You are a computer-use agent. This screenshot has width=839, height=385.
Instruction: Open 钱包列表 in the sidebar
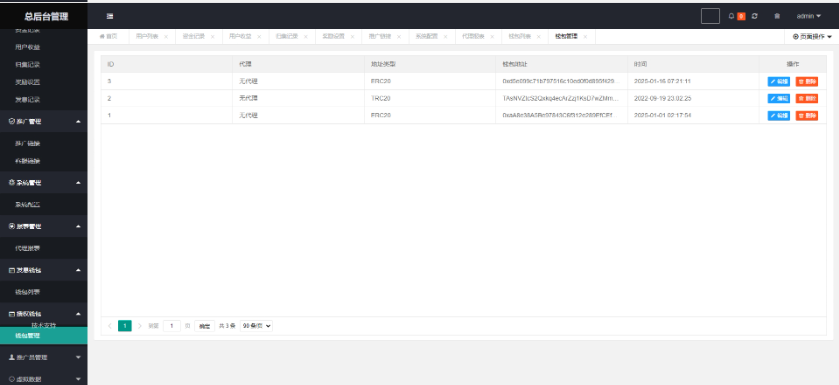pyautogui.click(x=28, y=292)
